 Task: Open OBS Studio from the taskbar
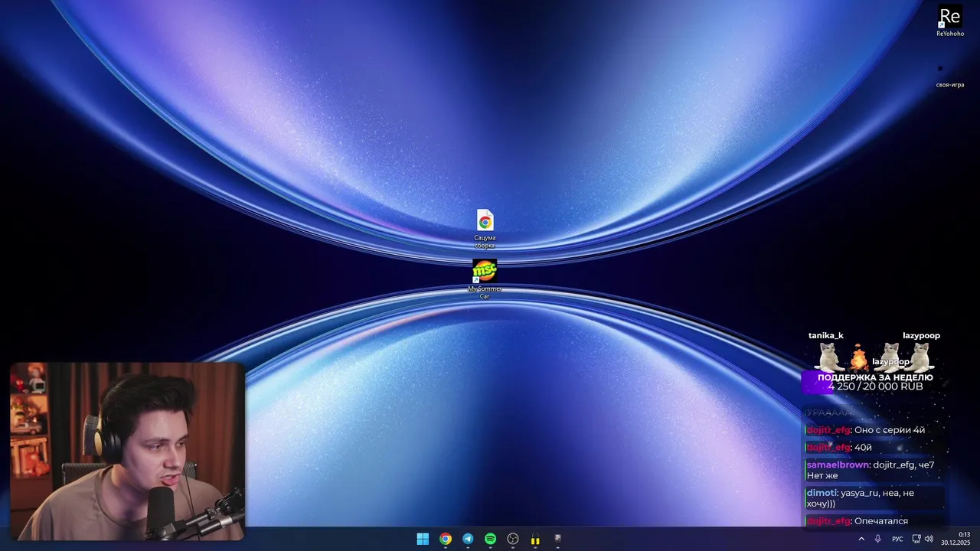[513, 539]
